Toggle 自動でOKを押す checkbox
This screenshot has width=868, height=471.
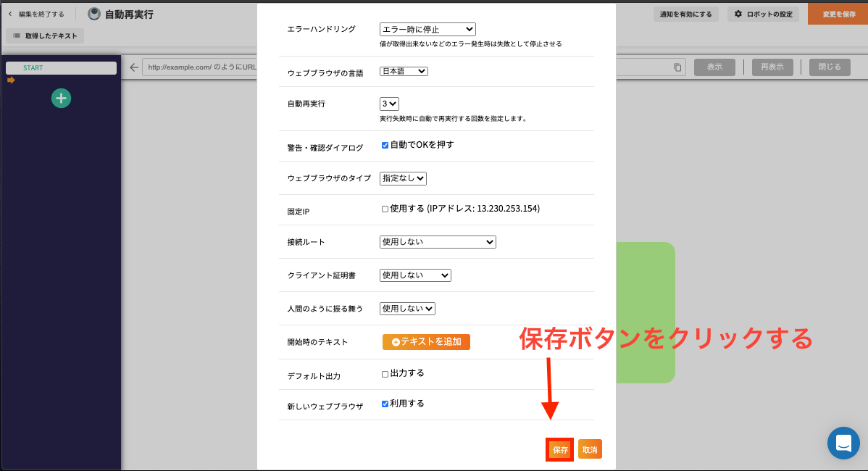point(385,146)
